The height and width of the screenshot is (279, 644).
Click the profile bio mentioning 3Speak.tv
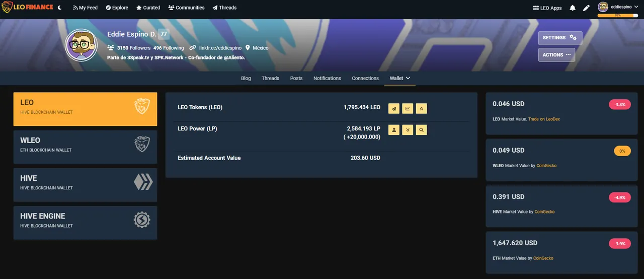pyautogui.click(x=176, y=57)
